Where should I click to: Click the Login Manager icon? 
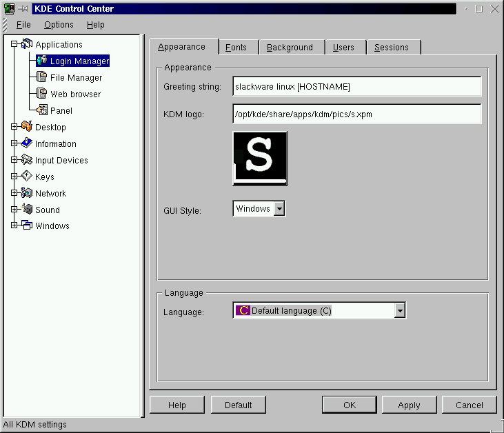click(42, 60)
